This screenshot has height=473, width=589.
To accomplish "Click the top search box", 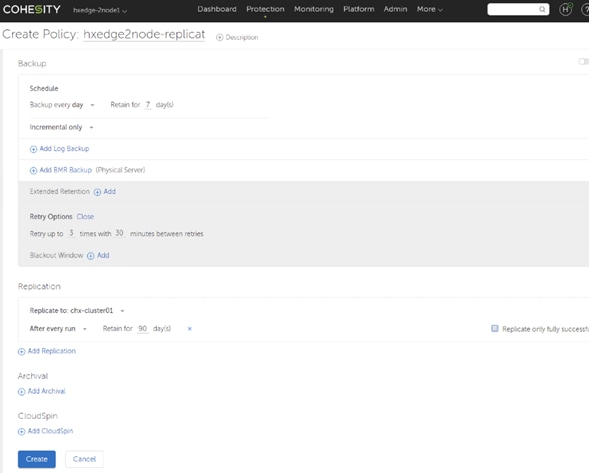I will (x=518, y=9).
